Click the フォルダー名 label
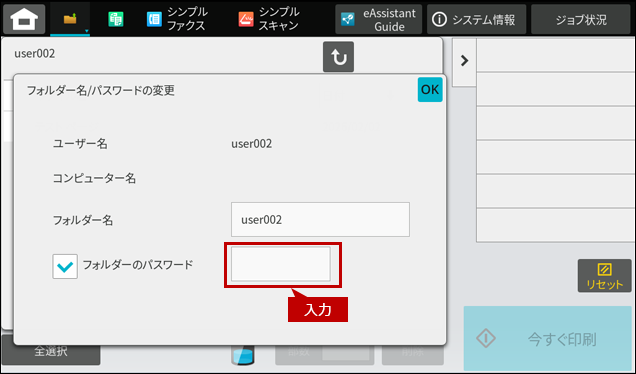Image resolution: width=636 pixels, height=374 pixels. [x=83, y=220]
